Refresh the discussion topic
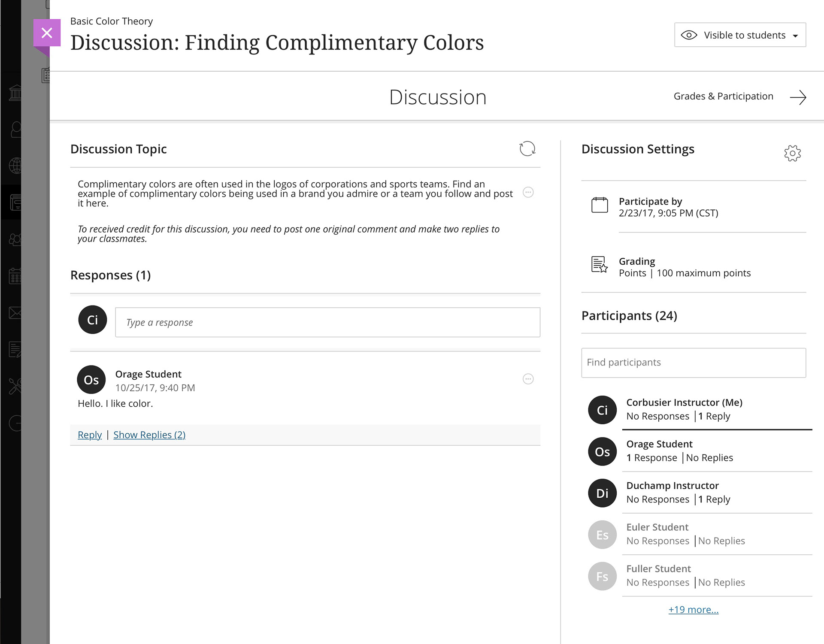Screen dimensions: 824x644 [527, 149]
